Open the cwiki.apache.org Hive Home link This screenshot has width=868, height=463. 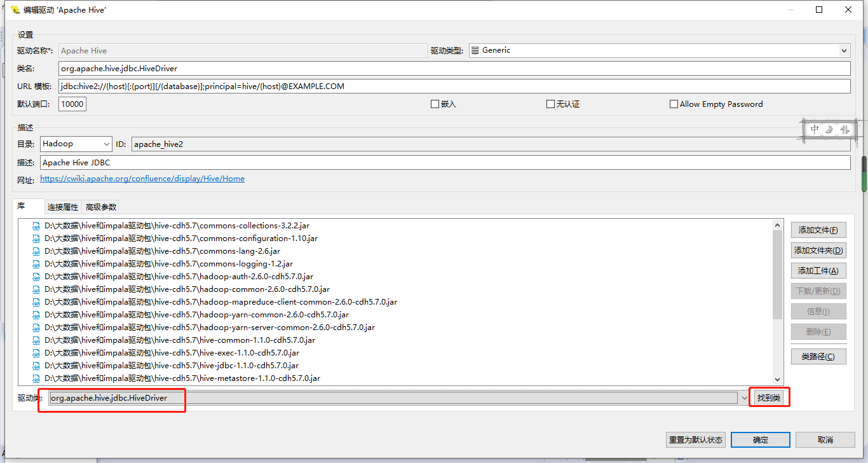(x=142, y=179)
